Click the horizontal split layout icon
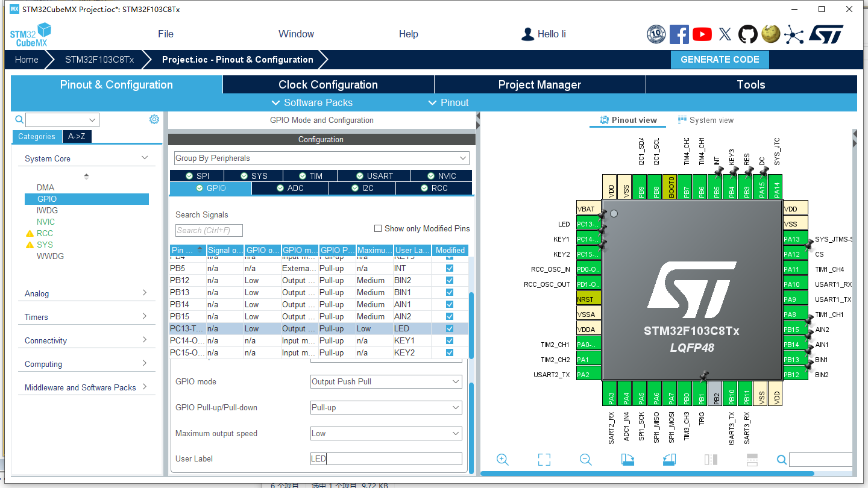The width and height of the screenshot is (868, 488). pos(752,460)
